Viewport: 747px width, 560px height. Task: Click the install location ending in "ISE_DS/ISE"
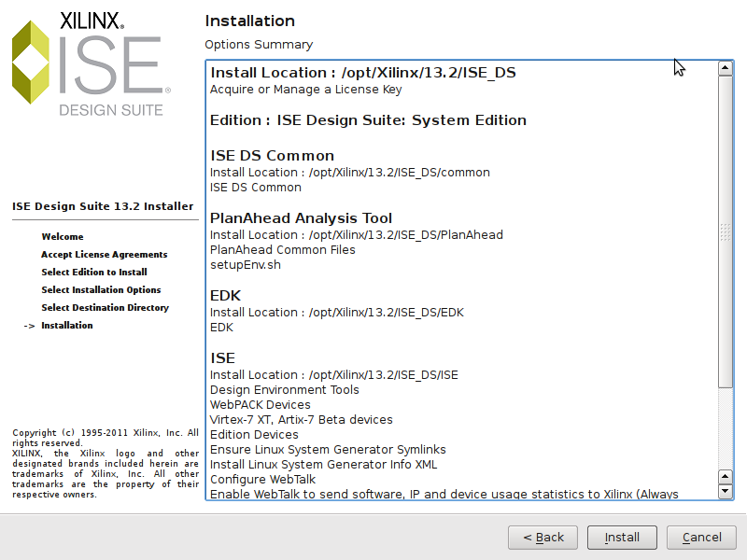tap(334, 375)
